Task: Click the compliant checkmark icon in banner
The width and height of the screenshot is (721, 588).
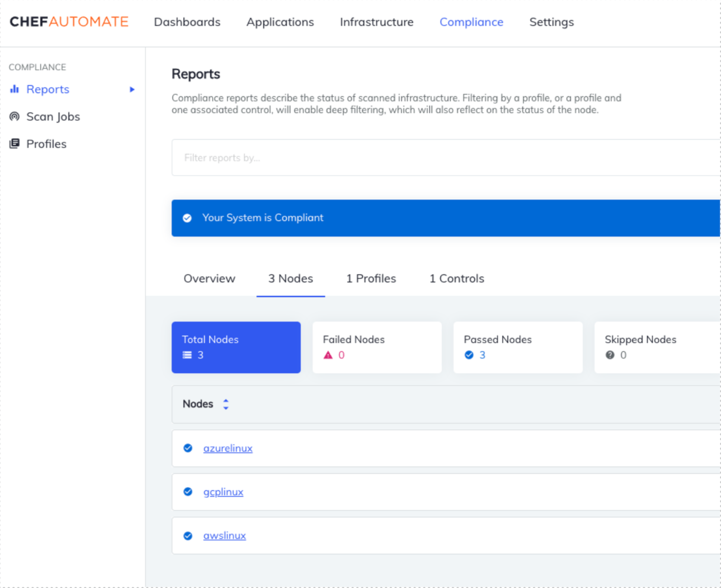Action: tap(187, 218)
